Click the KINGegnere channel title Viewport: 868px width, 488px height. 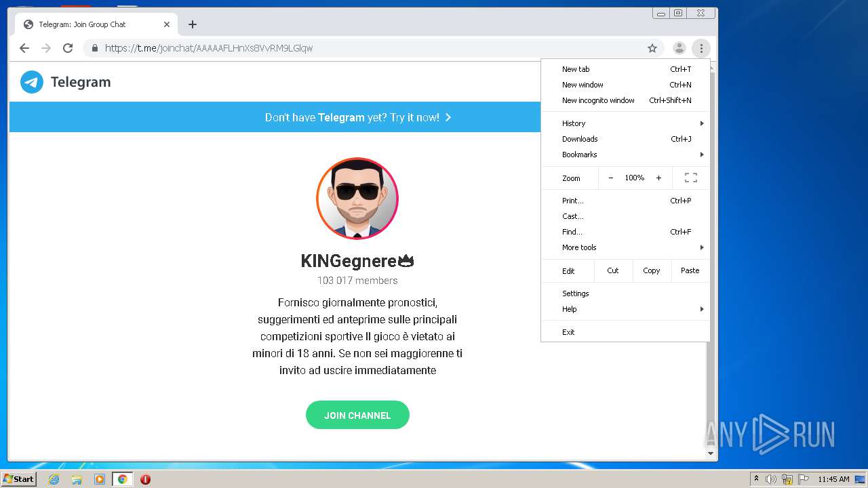coord(357,261)
